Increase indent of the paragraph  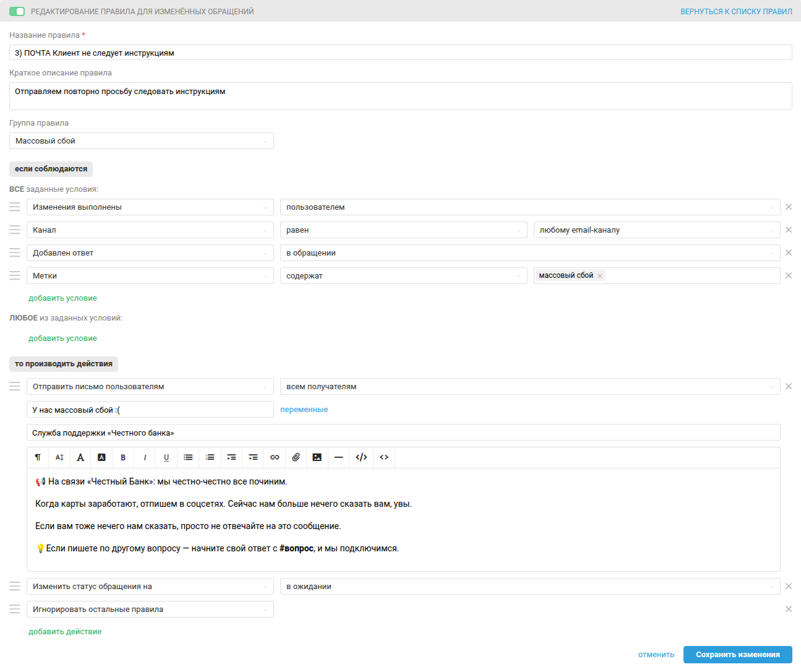(253, 457)
